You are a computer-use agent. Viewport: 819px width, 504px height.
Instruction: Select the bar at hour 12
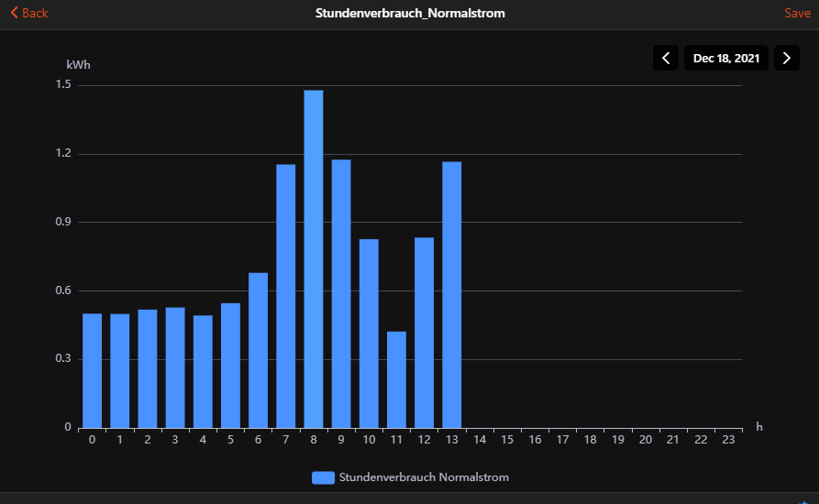coord(424,332)
